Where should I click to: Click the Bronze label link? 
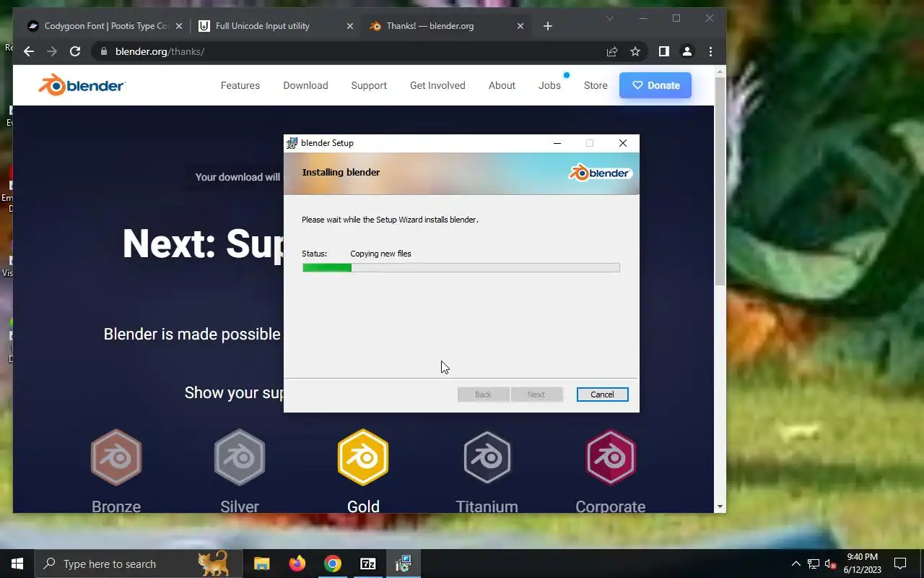tap(116, 506)
